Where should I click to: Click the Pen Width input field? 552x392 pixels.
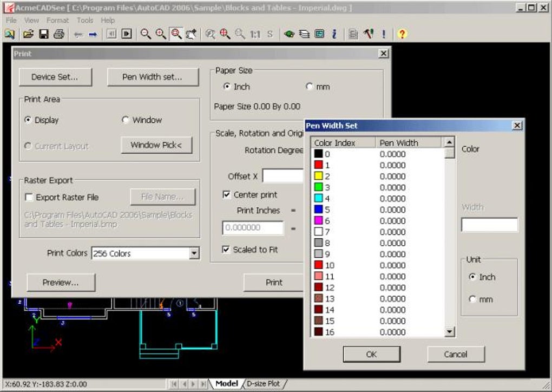tap(489, 225)
